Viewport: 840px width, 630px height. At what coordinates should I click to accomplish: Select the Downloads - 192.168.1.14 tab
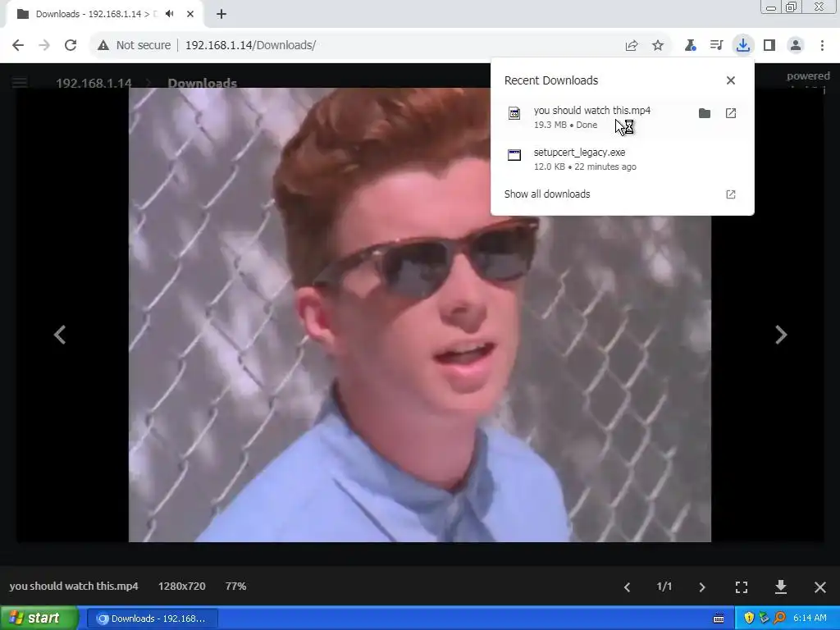(97, 14)
